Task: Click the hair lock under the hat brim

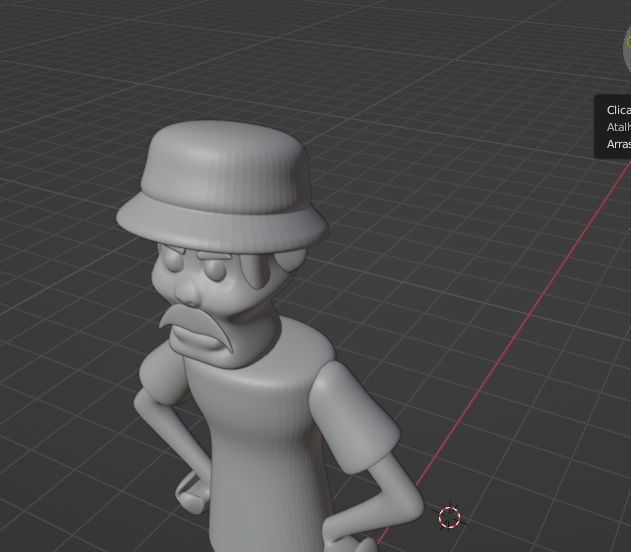Action: click(256, 270)
